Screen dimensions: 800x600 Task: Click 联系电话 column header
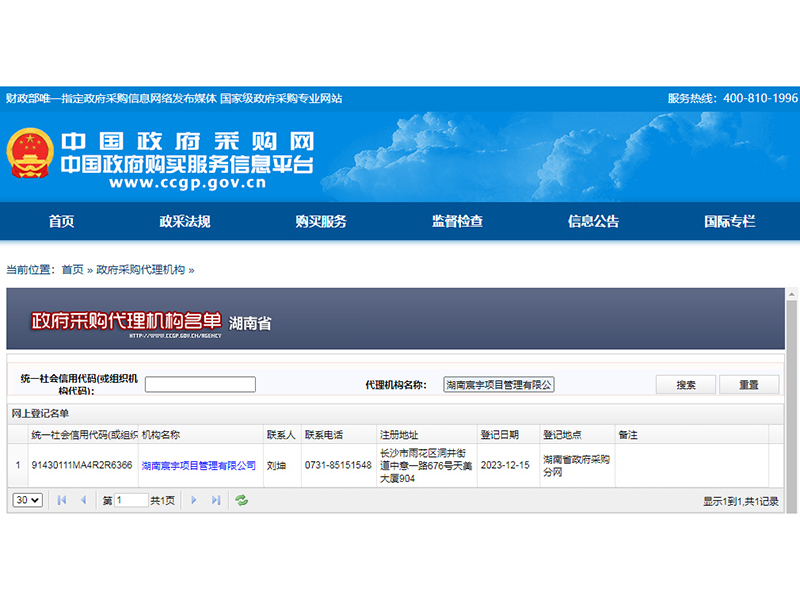tap(339, 435)
